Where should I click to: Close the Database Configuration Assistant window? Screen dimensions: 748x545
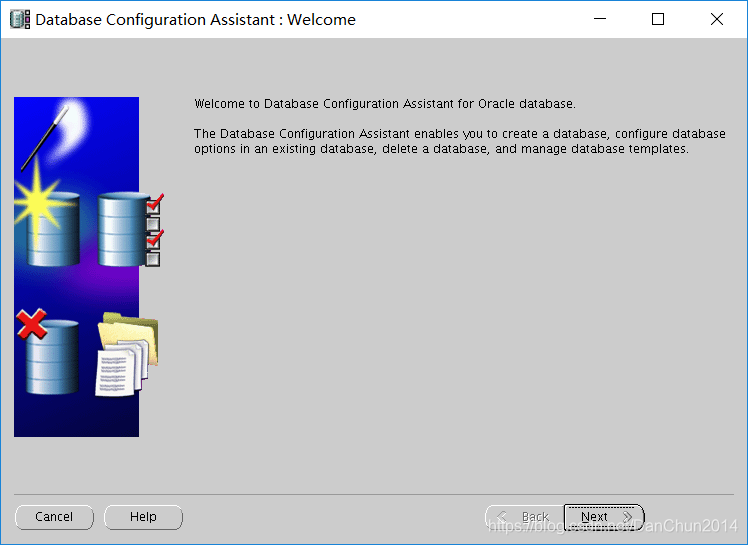pos(717,19)
